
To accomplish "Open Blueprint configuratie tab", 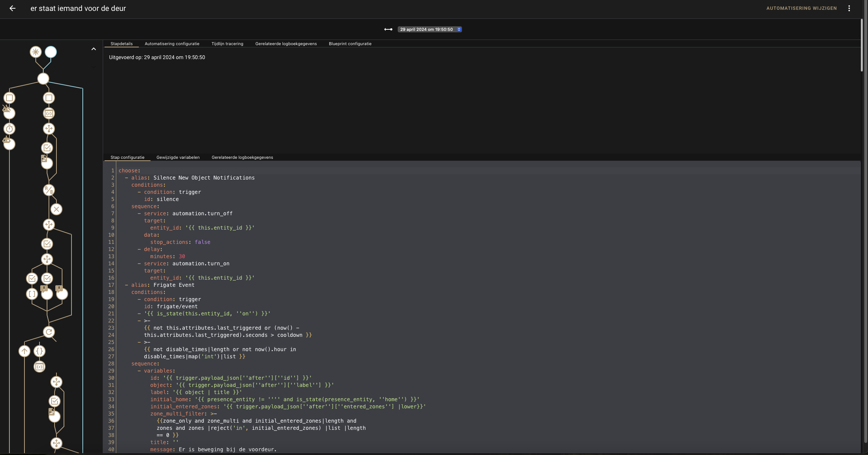I will (350, 44).
